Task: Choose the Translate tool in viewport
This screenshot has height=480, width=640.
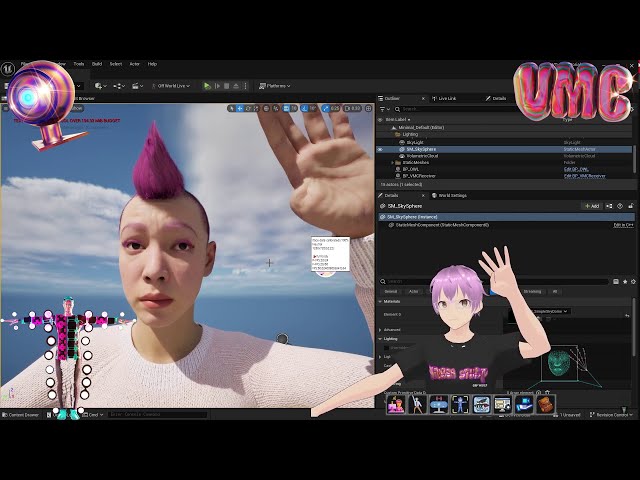Action: click(x=240, y=108)
